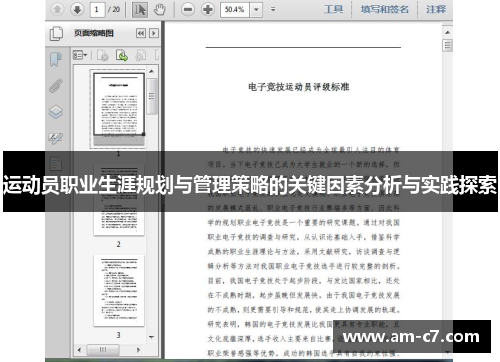Go to next page with down-arrow button

tap(77, 9)
